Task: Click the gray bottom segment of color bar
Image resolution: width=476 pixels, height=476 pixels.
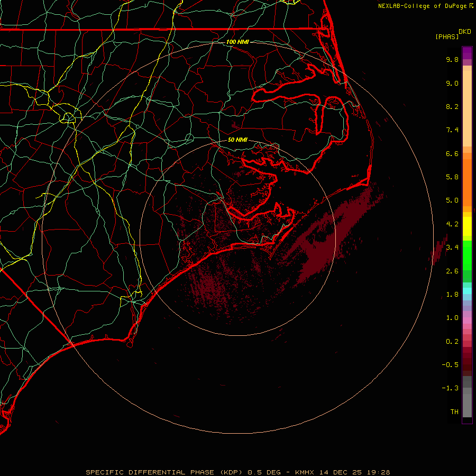Action: click(467, 405)
